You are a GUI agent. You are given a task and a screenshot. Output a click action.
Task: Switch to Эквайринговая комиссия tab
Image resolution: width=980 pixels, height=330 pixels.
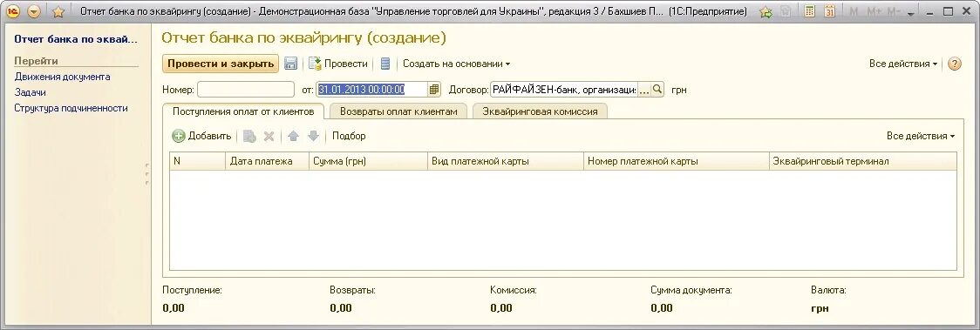pyautogui.click(x=541, y=111)
